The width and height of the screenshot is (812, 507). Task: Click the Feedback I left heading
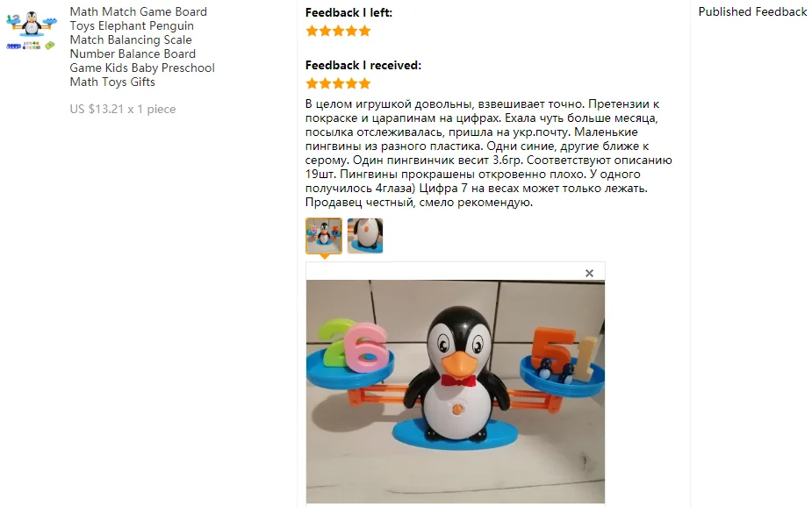pyautogui.click(x=349, y=12)
